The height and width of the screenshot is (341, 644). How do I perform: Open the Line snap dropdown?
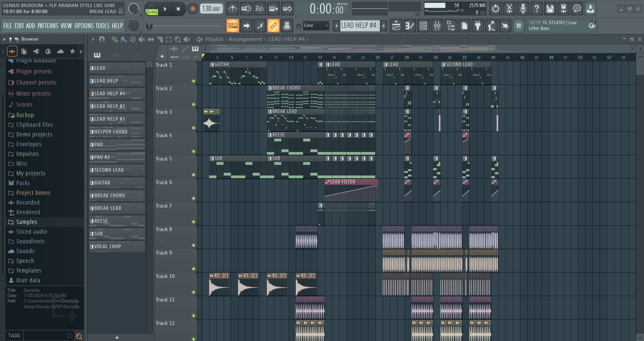pyautogui.click(x=316, y=25)
